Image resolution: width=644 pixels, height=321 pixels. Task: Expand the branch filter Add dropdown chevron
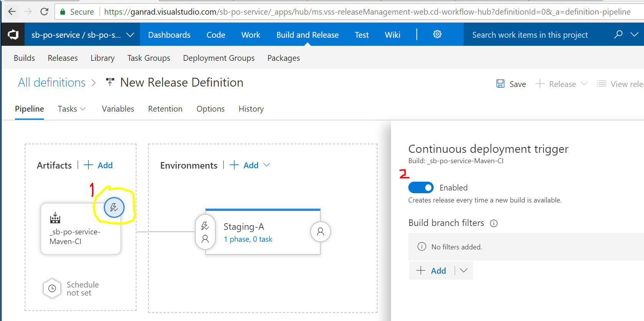click(464, 271)
